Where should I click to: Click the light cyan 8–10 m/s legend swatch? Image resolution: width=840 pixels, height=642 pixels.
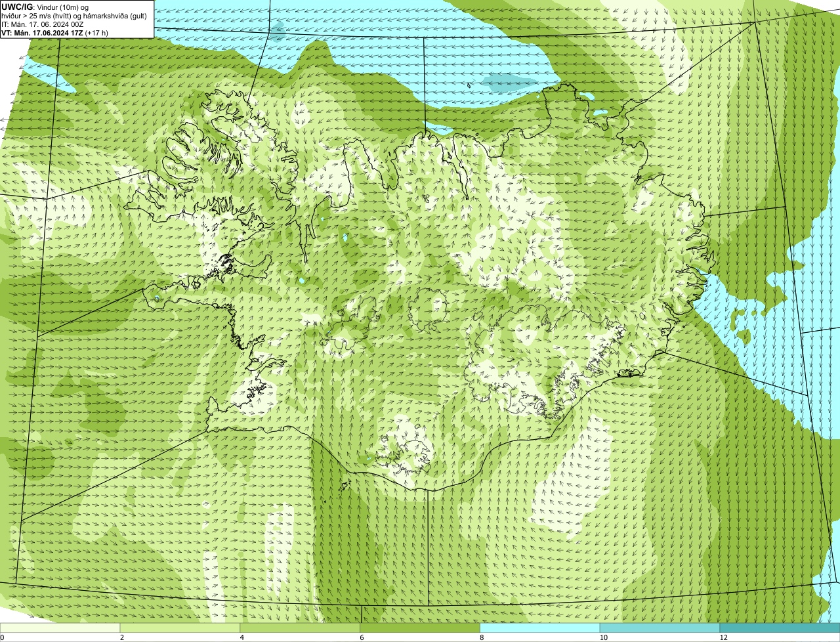540,628
